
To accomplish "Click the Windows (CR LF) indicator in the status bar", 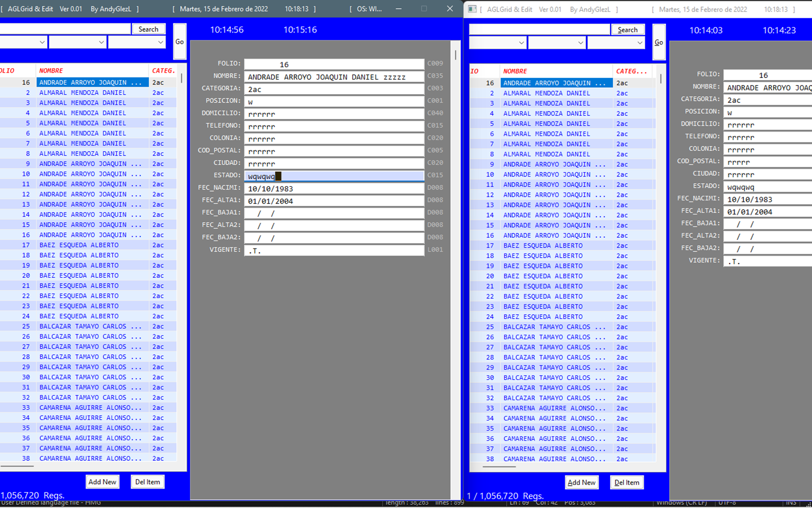I will (x=680, y=503).
